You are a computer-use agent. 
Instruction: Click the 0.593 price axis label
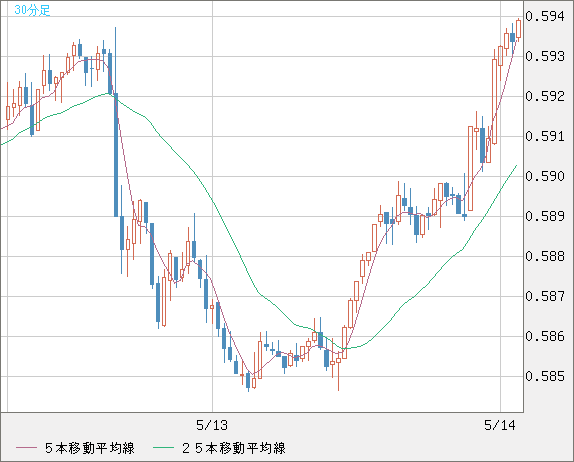pyautogui.click(x=545, y=56)
